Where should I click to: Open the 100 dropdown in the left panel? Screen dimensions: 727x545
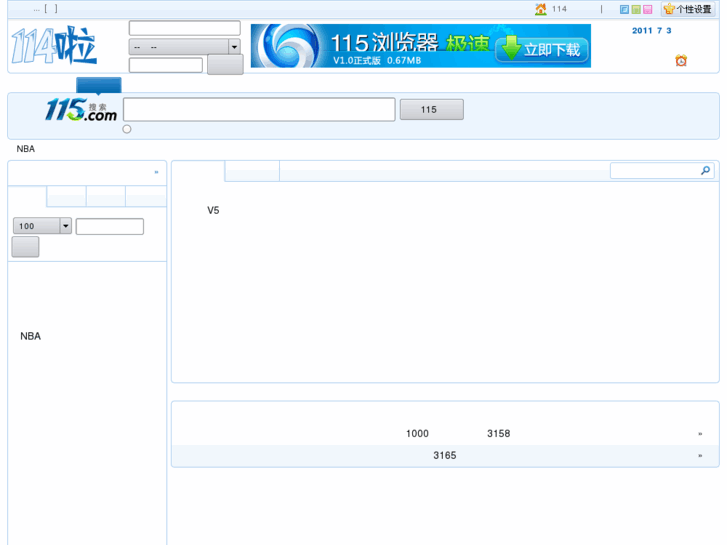(x=42, y=226)
